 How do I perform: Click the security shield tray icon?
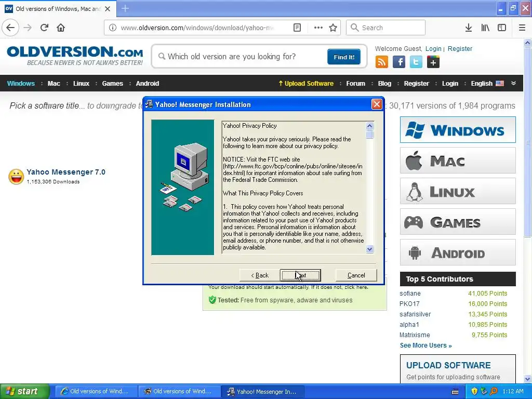coord(474,391)
